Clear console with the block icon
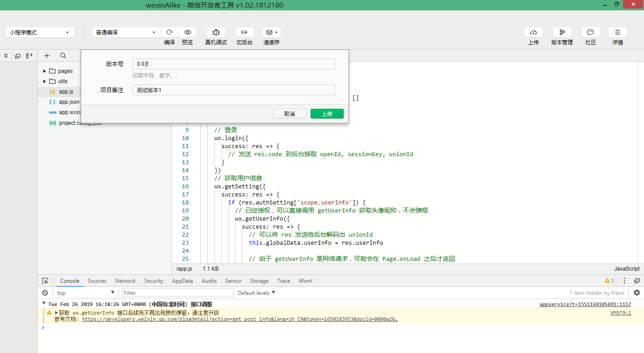 (x=45, y=293)
